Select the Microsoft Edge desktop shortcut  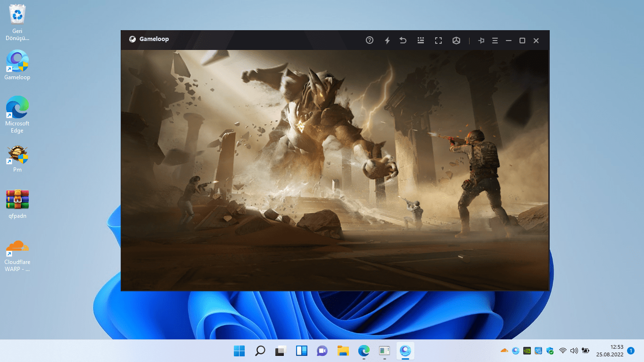(17, 115)
